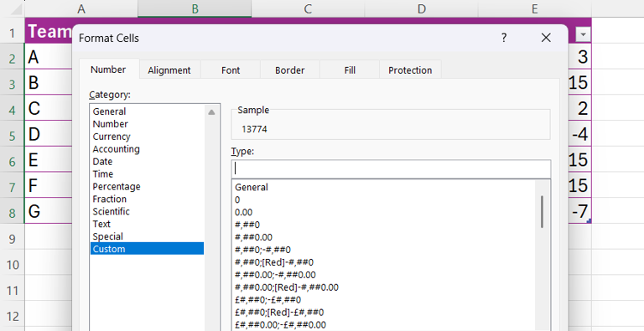Select column E header
The width and height of the screenshot is (644, 331).
535,8
